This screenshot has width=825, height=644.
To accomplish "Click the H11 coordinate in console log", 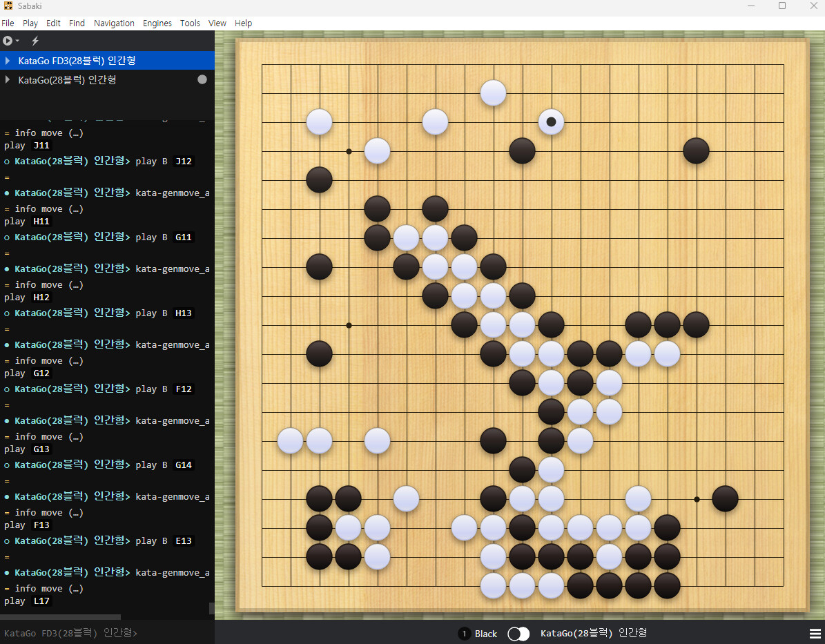I will tap(41, 222).
